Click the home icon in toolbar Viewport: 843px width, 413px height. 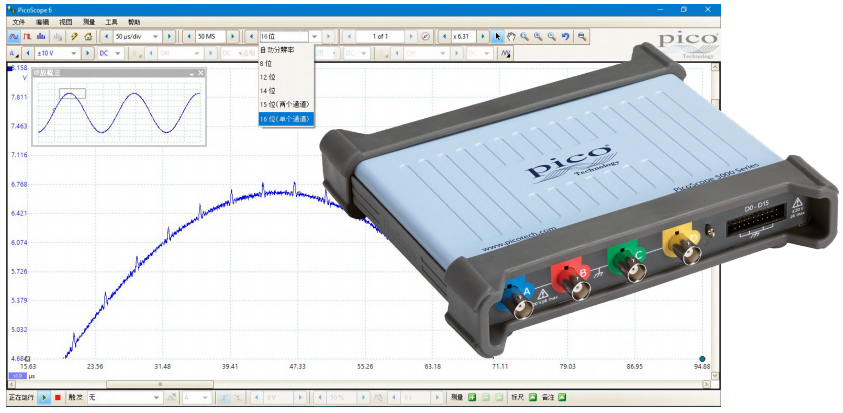[89, 37]
